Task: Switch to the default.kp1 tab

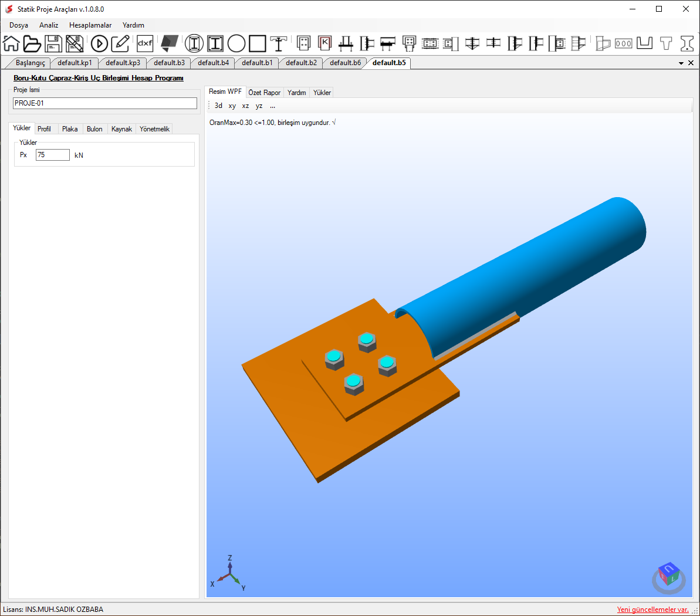Action: pyautogui.click(x=75, y=63)
